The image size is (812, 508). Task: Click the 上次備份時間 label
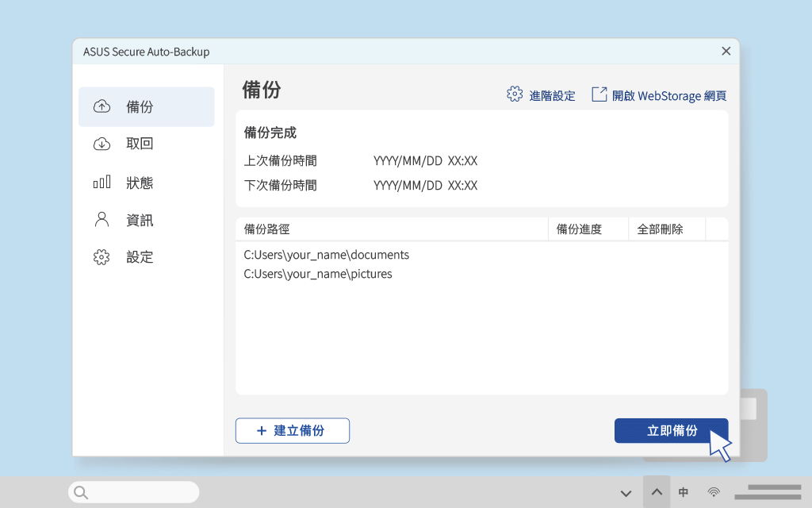pyautogui.click(x=280, y=160)
